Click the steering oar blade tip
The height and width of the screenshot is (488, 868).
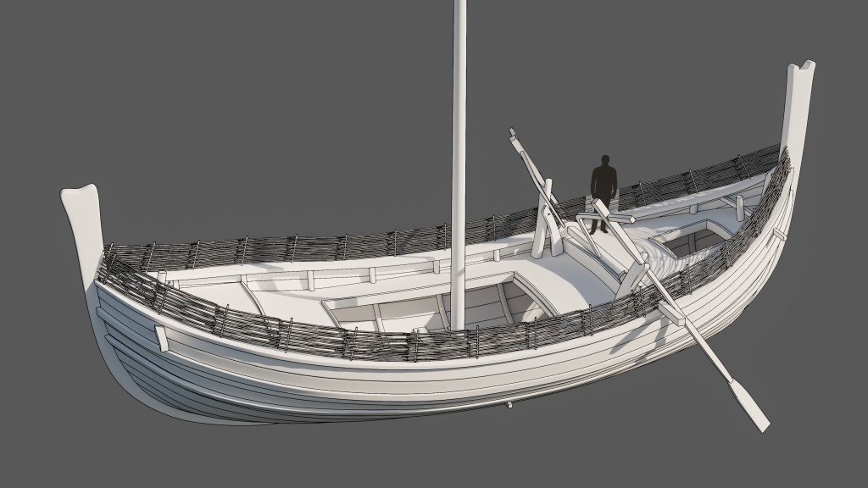pyautogui.click(x=752, y=408)
